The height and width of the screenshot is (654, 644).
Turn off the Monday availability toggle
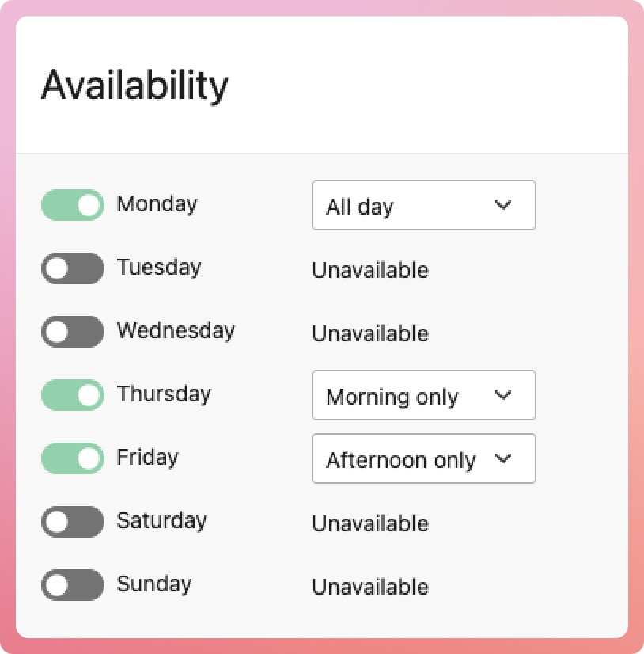click(x=73, y=205)
